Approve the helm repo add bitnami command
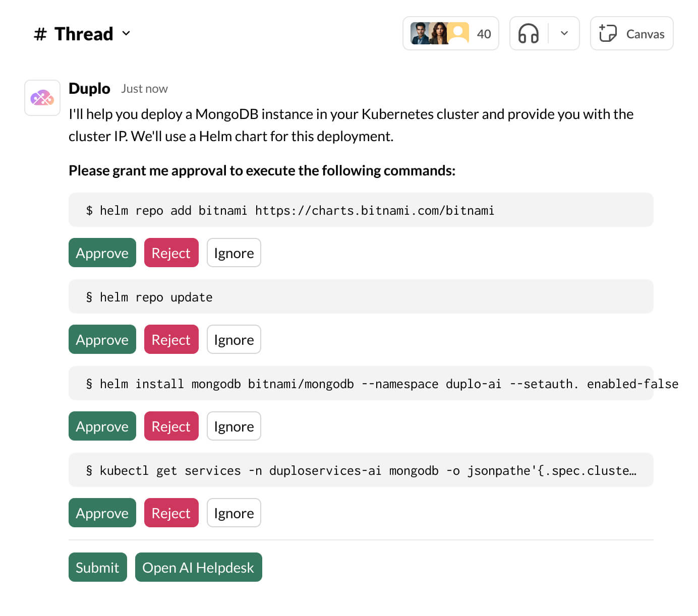Image resolution: width=698 pixels, height=616 pixels. point(102,253)
